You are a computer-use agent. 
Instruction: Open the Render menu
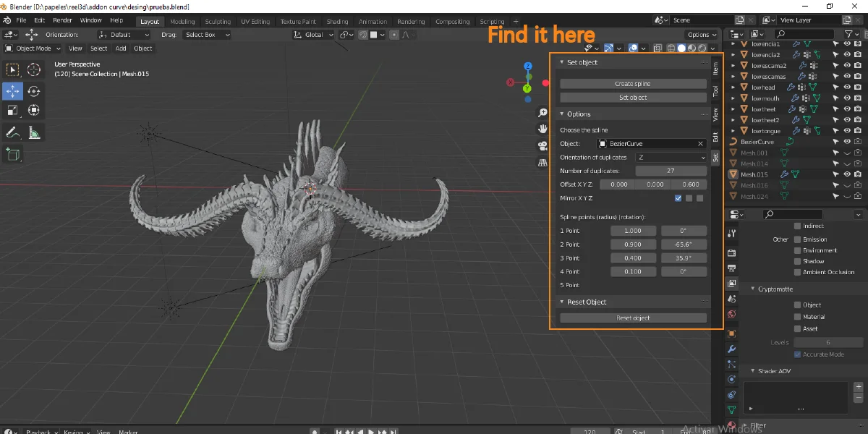[x=62, y=20]
